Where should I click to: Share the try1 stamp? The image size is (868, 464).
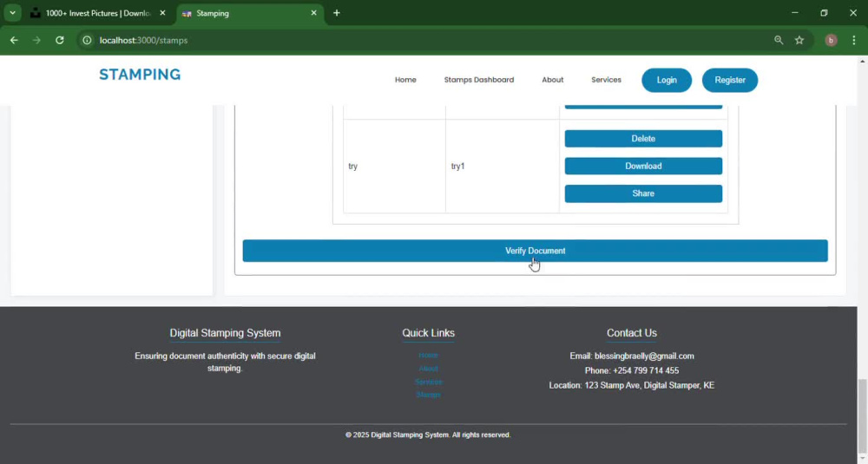643,193
